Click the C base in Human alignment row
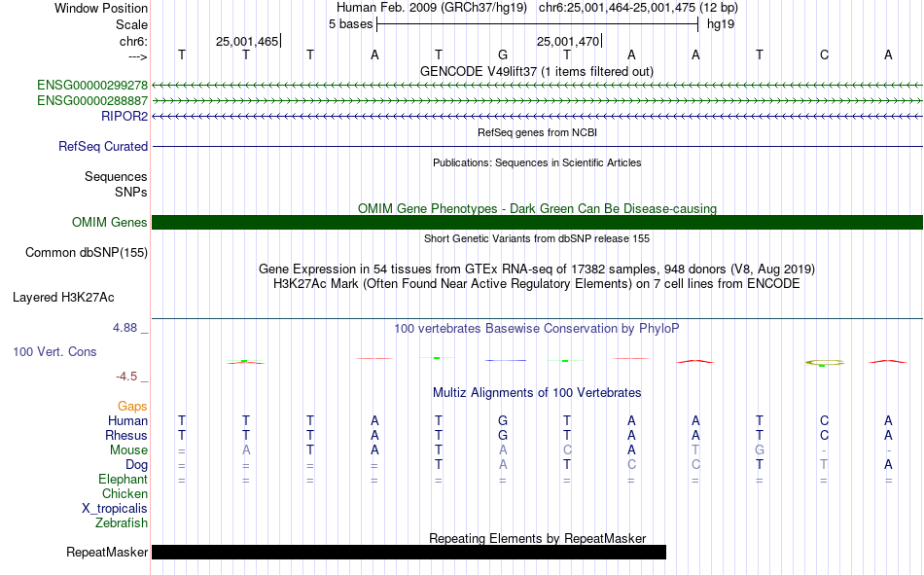The height and width of the screenshot is (575, 924). [824, 420]
